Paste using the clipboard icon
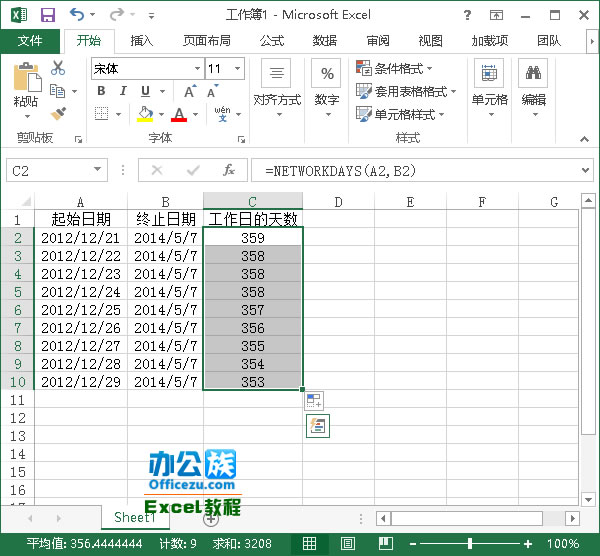Screen dimensions: 600x556 [x=26, y=77]
